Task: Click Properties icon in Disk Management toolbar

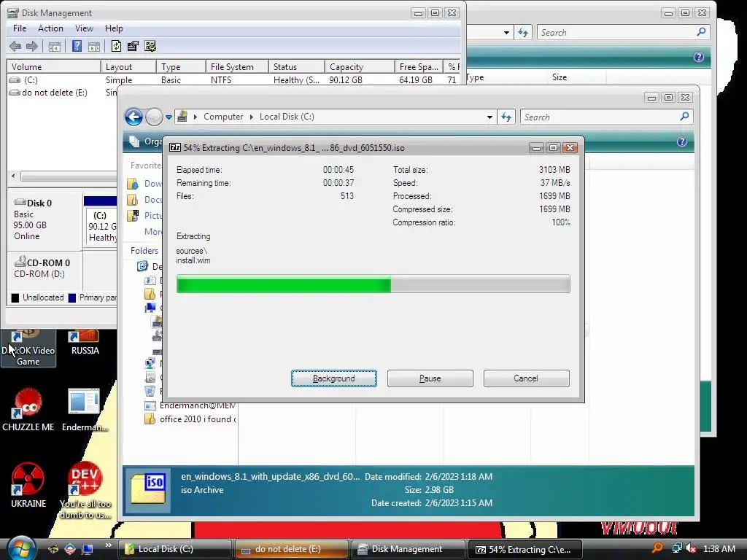Action: [133, 46]
